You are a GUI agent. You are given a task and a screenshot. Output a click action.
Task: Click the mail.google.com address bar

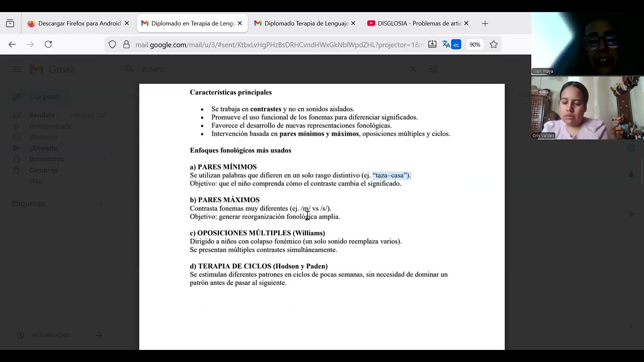[279, 45]
